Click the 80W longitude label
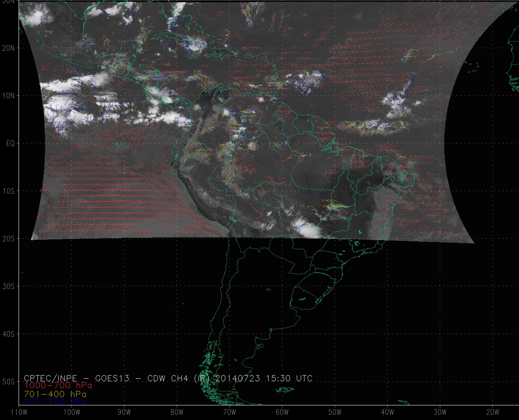Image resolution: width=519 pixels, height=420 pixels. [177, 412]
